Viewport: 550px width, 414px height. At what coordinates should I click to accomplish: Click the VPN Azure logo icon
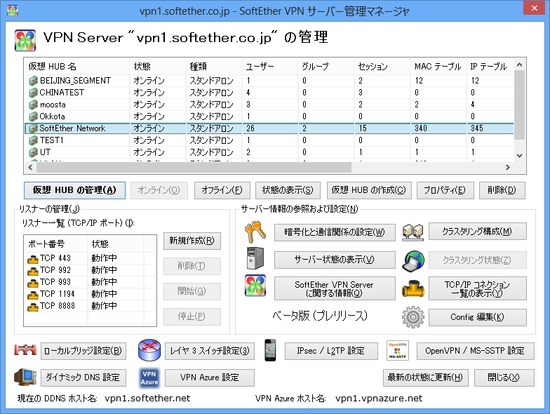(149, 378)
